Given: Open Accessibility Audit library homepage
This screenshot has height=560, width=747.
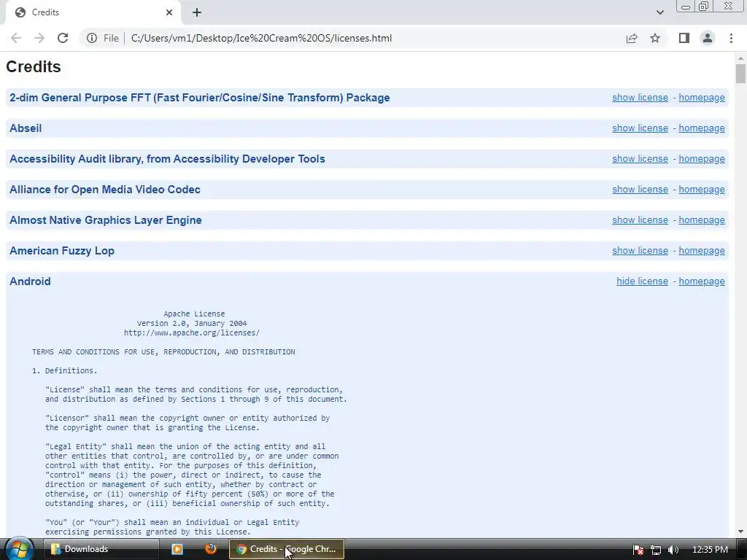Looking at the screenshot, I should pyautogui.click(x=702, y=158).
